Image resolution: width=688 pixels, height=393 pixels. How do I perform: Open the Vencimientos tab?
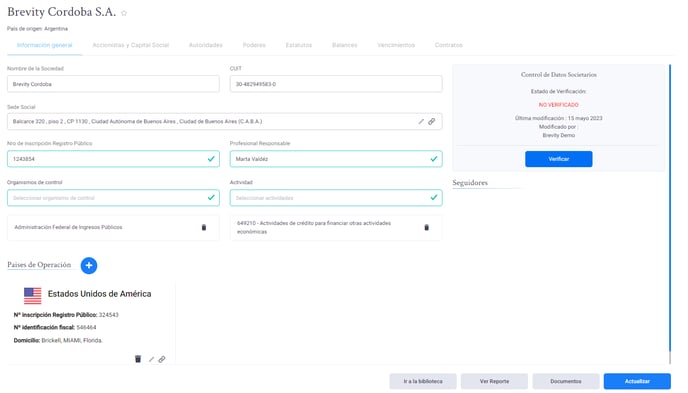coord(396,45)
